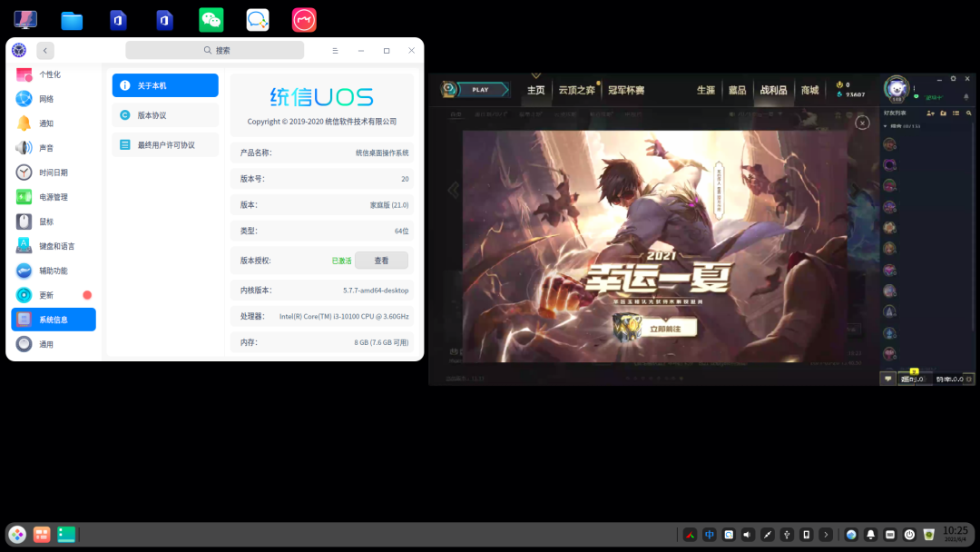Viewport: 980px width, 552px height.
Task: Open the 更新 update settings icon
Action: click(24, 295)
